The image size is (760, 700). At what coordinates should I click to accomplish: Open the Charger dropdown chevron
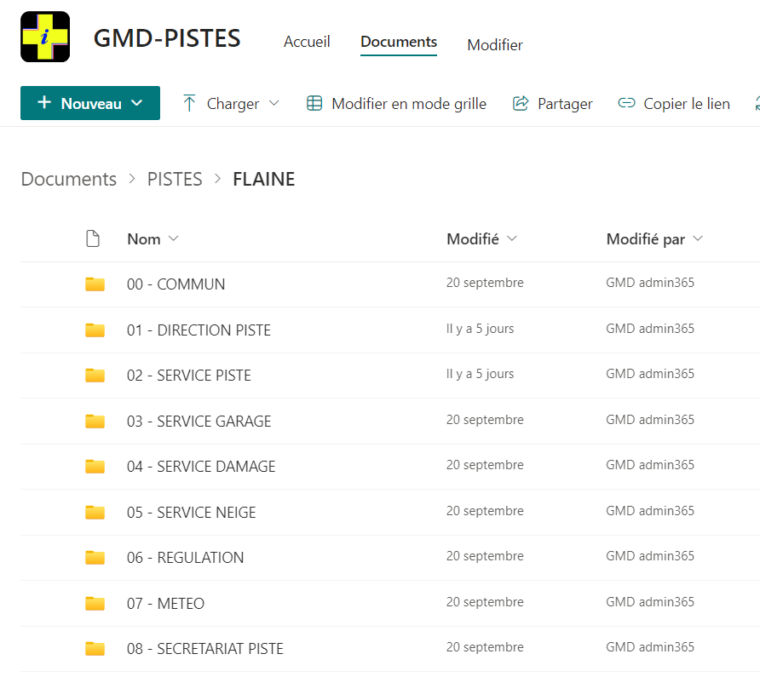pos(273,103)
